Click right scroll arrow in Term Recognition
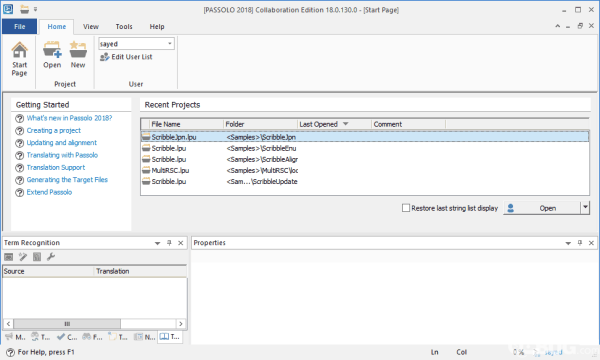 click(x=181, y=324)
